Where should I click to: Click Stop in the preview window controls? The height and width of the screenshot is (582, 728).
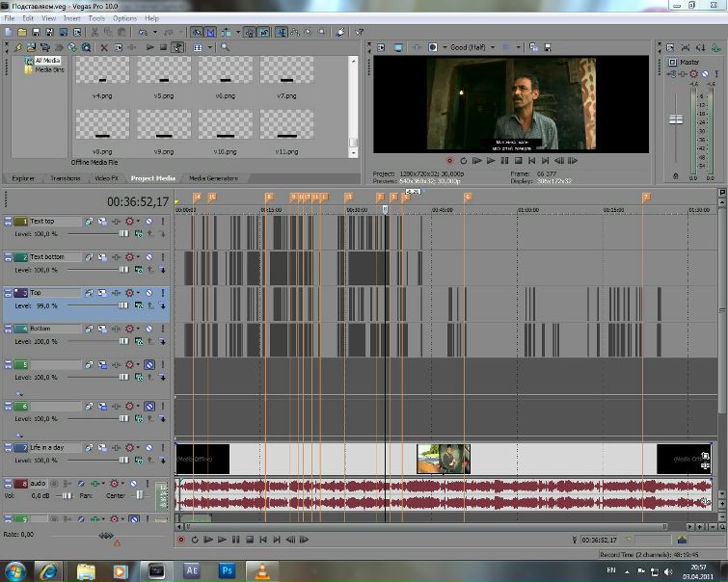[x=518, y=161]
